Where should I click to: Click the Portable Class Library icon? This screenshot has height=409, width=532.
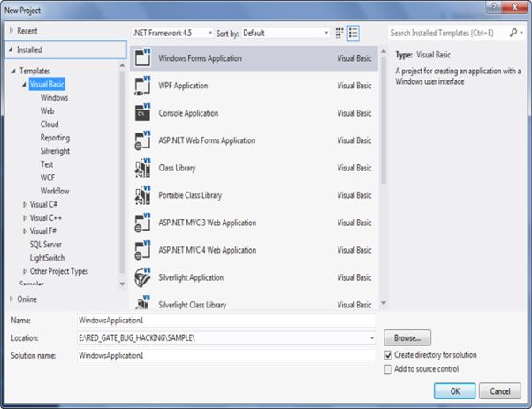(142, 195)
